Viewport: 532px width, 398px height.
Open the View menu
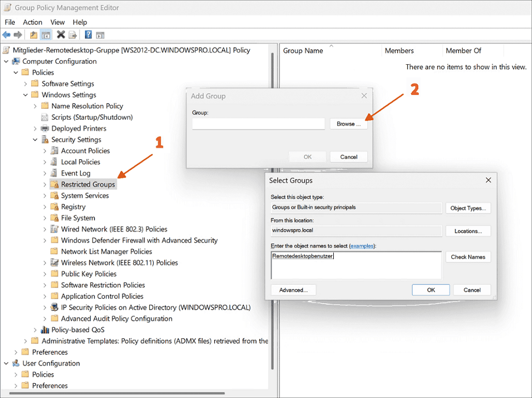coord(58,22)
